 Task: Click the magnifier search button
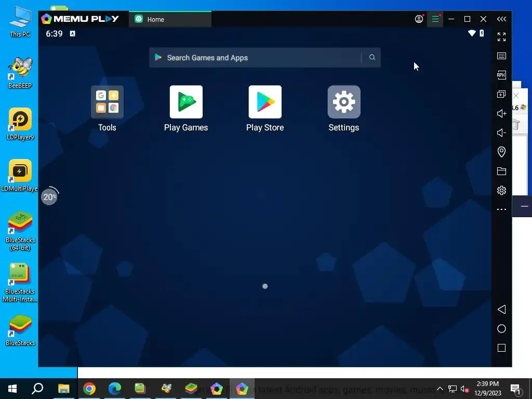point(372,57)
